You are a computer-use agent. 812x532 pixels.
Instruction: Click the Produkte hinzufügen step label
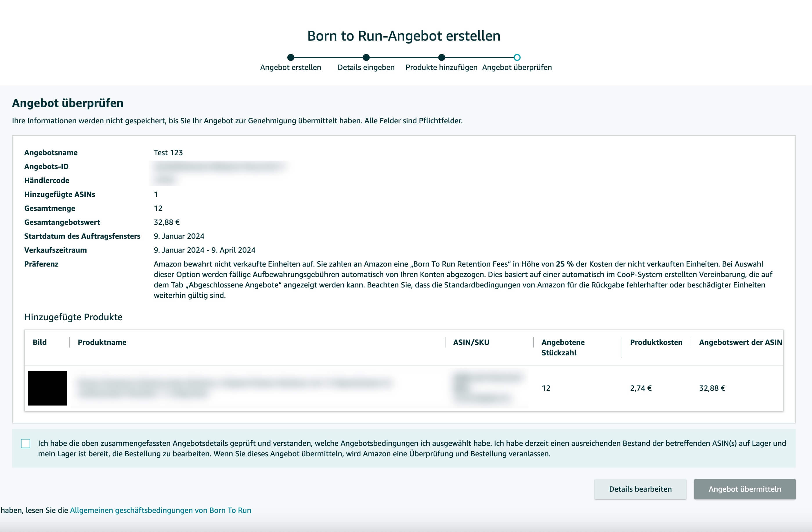point(441,67)
